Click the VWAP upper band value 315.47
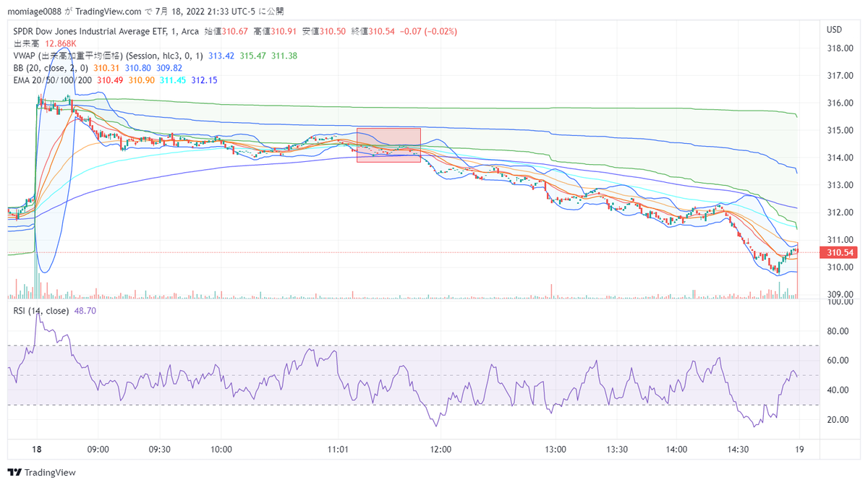The image size is (868, 485). coord(253,56)
